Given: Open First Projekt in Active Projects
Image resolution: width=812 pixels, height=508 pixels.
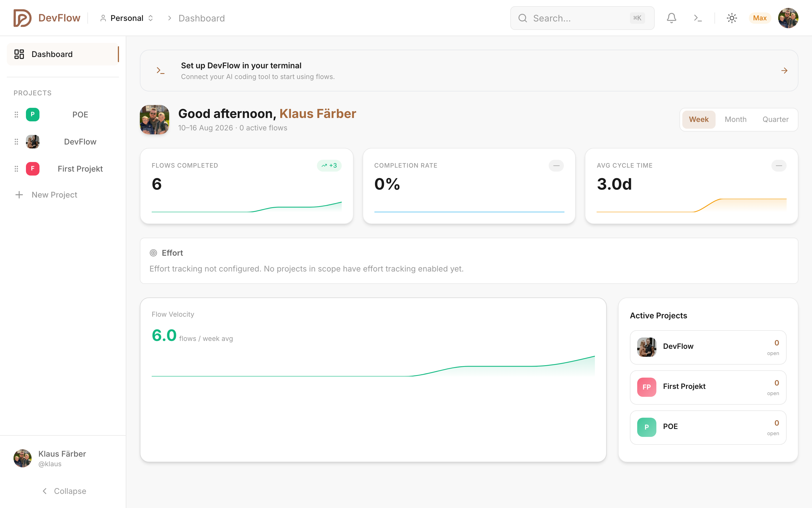Looking at the screenshot, I should tap(708, 387).
